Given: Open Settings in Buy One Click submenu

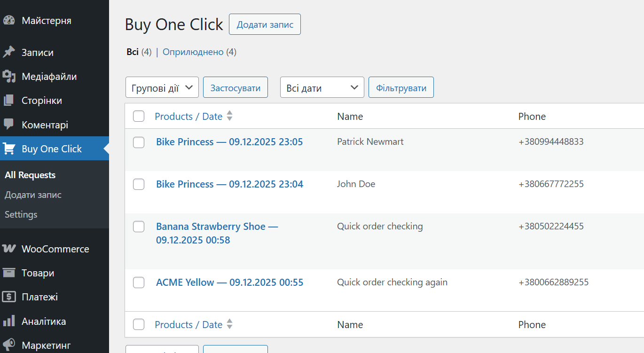Looking at the screenshot, I should 21,214.
